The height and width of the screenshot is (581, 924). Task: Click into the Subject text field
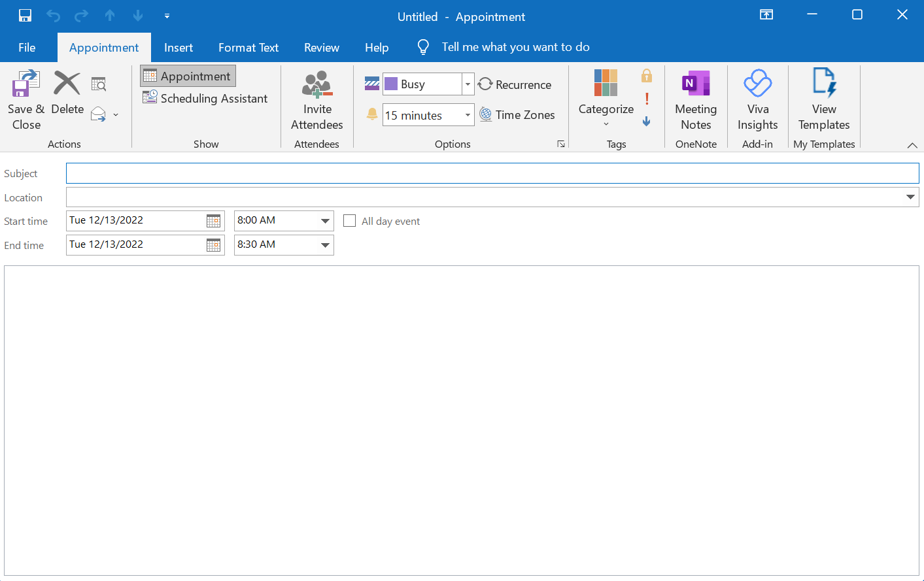492,174
